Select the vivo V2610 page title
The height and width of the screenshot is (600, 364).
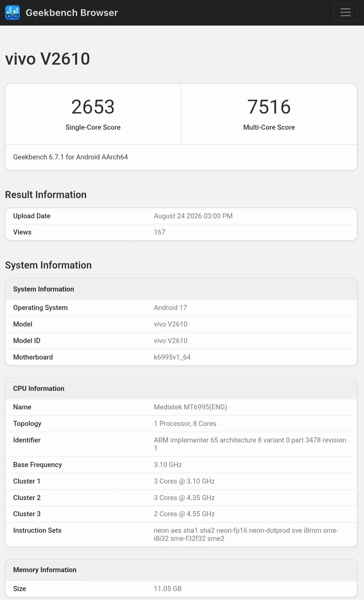(x=48, y=59)
